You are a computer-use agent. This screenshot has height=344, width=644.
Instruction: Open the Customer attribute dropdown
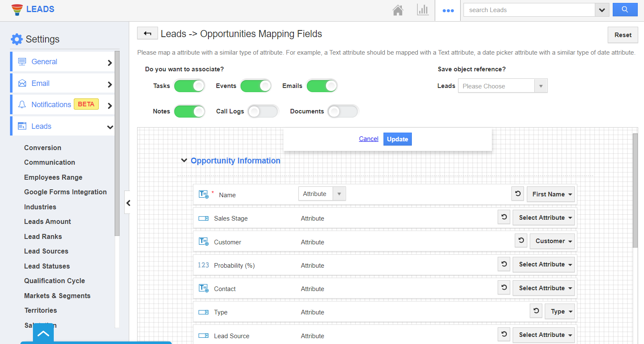(552, 241)
